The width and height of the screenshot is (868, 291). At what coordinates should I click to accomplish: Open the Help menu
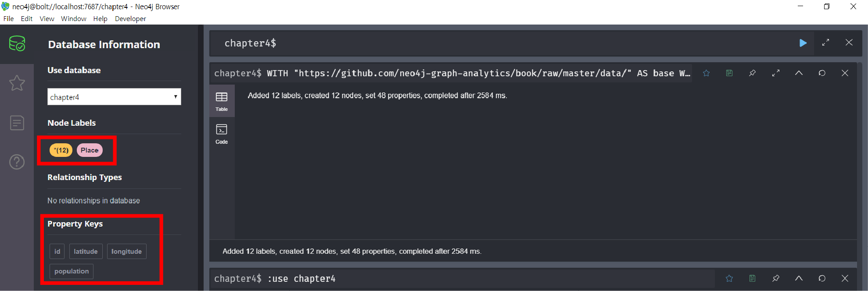pos(100,19)
